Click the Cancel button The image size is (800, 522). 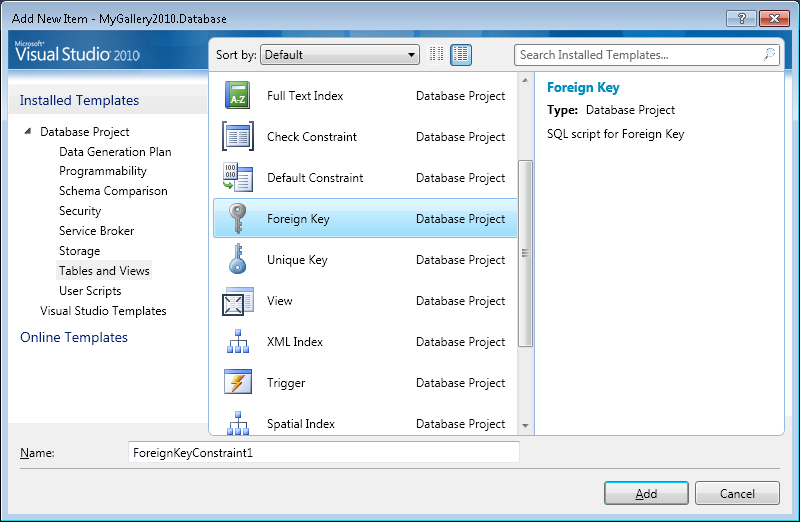pos(737,493)
